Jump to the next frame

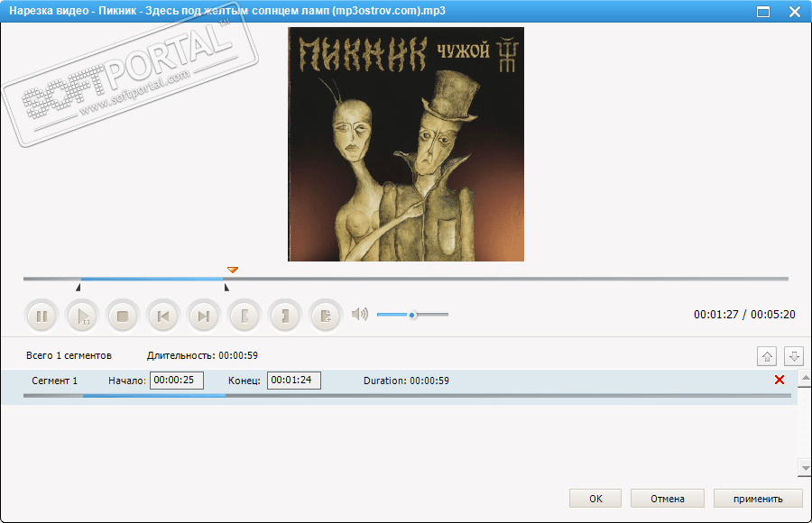204,316
